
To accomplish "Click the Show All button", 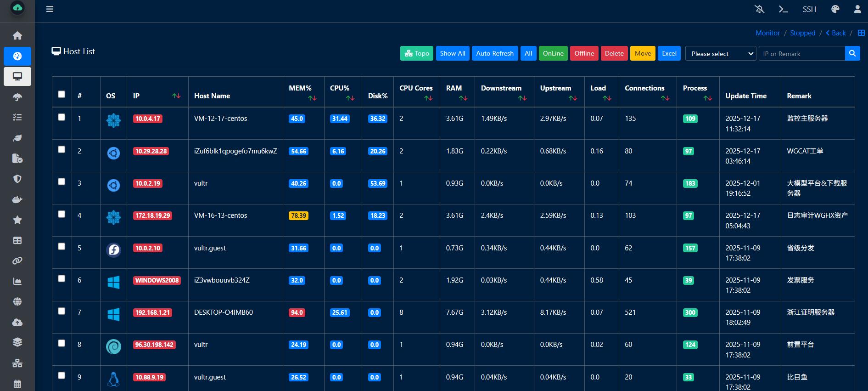I will point(453,53).
